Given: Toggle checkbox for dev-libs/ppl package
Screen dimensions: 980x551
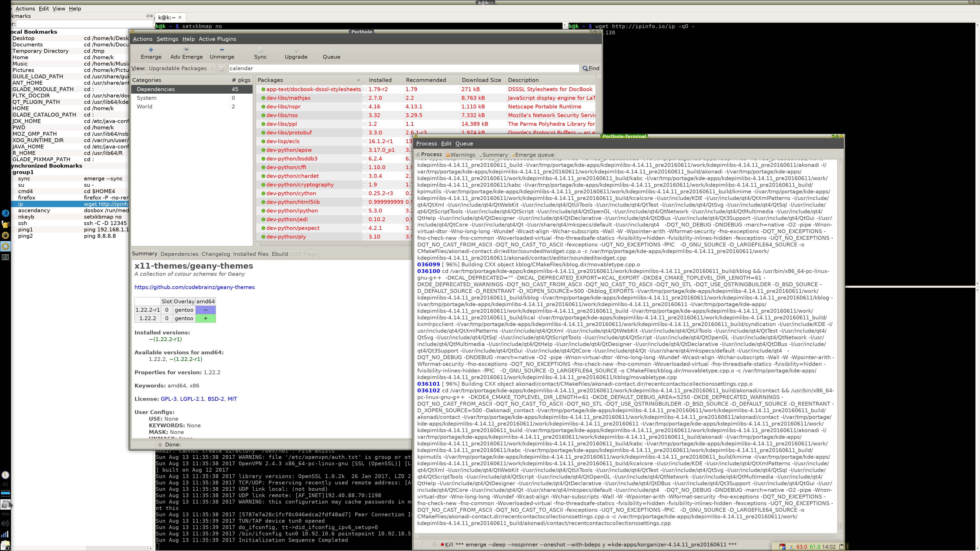Looking at the screenshot, I should tap(365, 124).
